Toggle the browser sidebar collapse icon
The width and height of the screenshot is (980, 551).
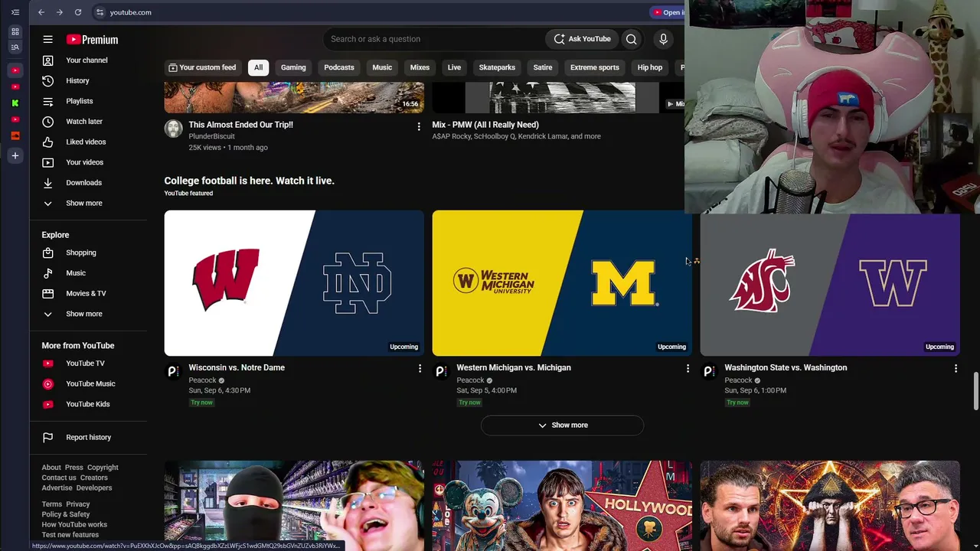tap(15, 12)
